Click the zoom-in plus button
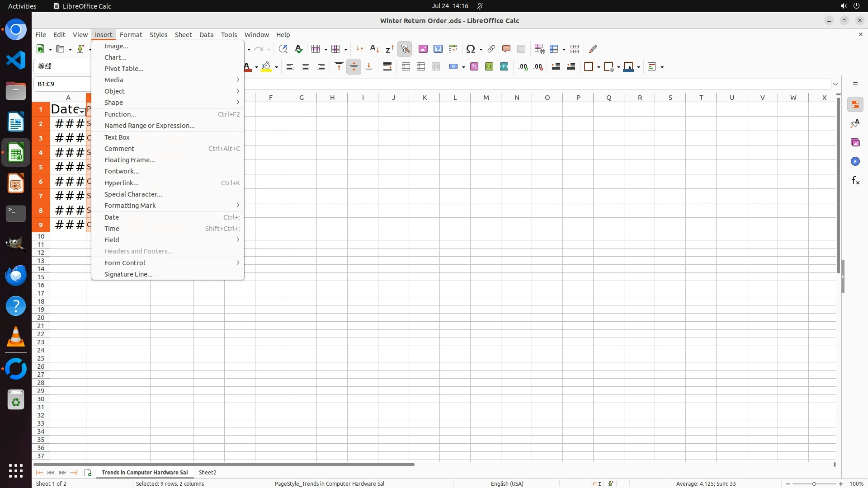The image size is (868, 488). point(841,483)
